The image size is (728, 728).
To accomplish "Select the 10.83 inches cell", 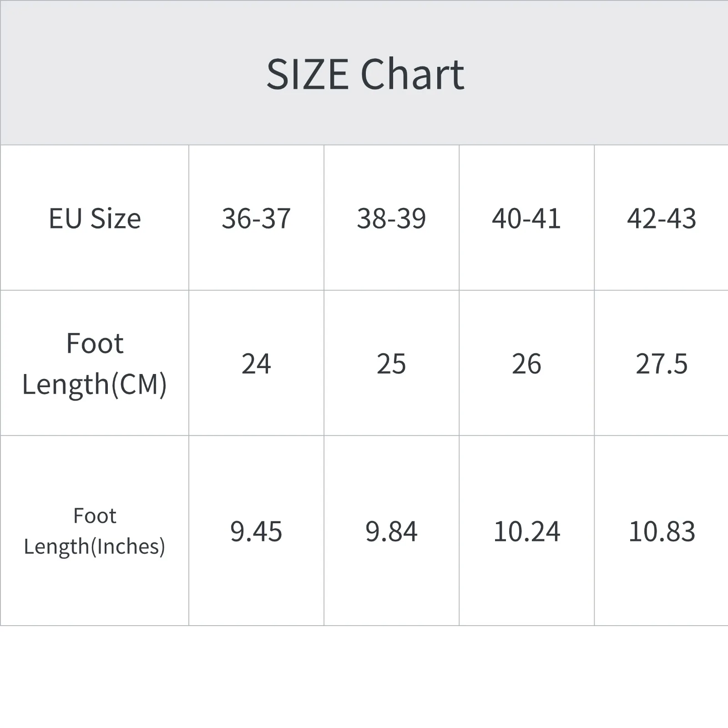I will point(662,531).
